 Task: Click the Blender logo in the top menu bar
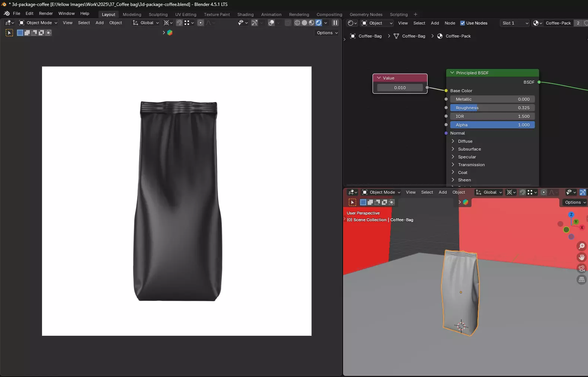coord(7,13)
